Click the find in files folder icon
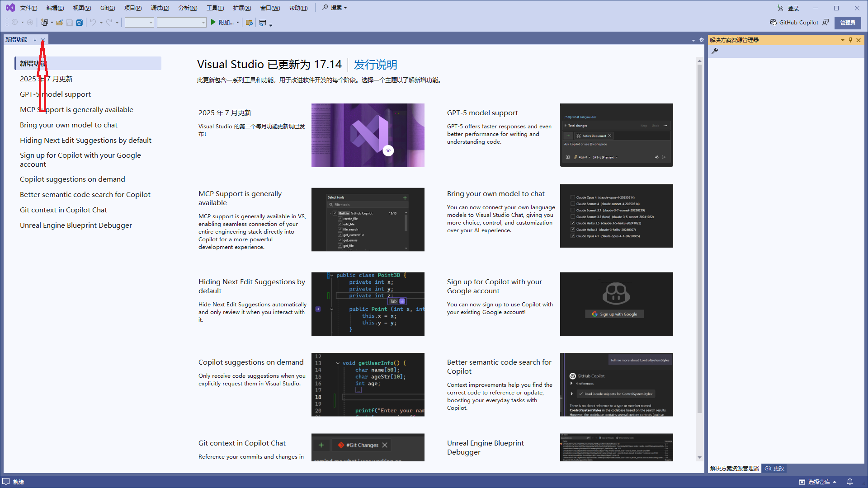 click(249, 23)
